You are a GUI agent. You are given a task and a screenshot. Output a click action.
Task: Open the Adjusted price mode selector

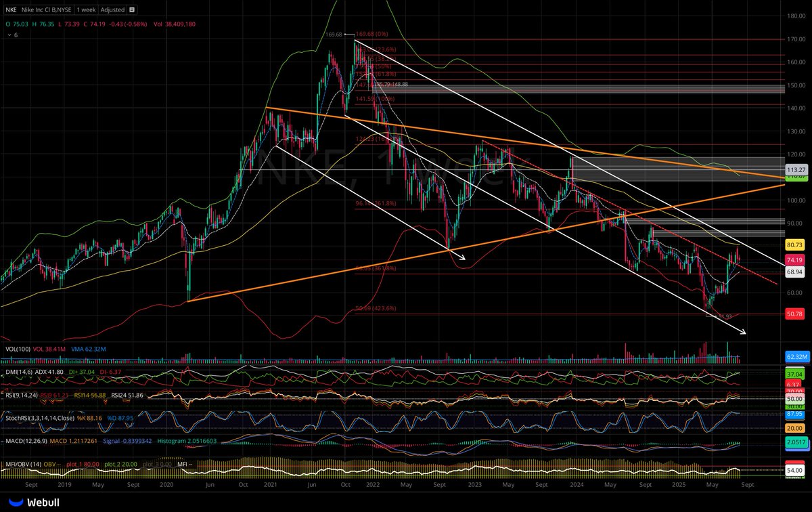[112, 9]
